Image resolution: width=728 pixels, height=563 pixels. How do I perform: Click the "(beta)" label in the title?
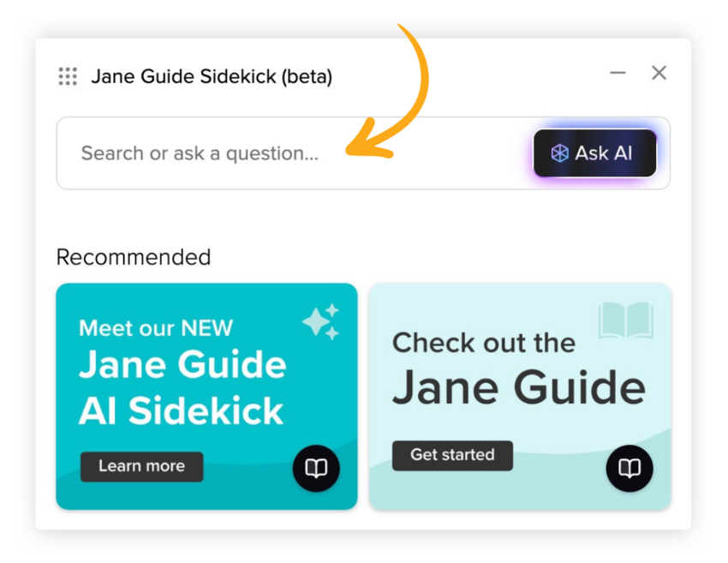[307, 77]
